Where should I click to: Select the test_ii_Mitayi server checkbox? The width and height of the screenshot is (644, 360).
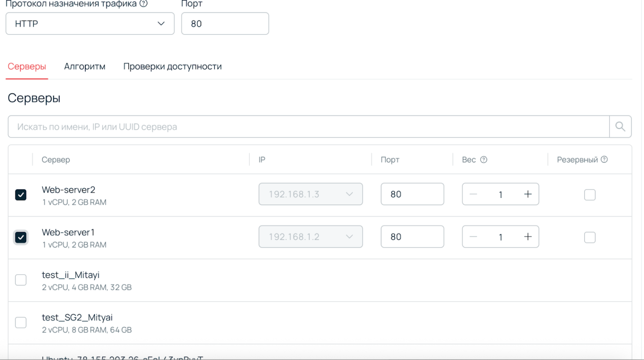21,280
